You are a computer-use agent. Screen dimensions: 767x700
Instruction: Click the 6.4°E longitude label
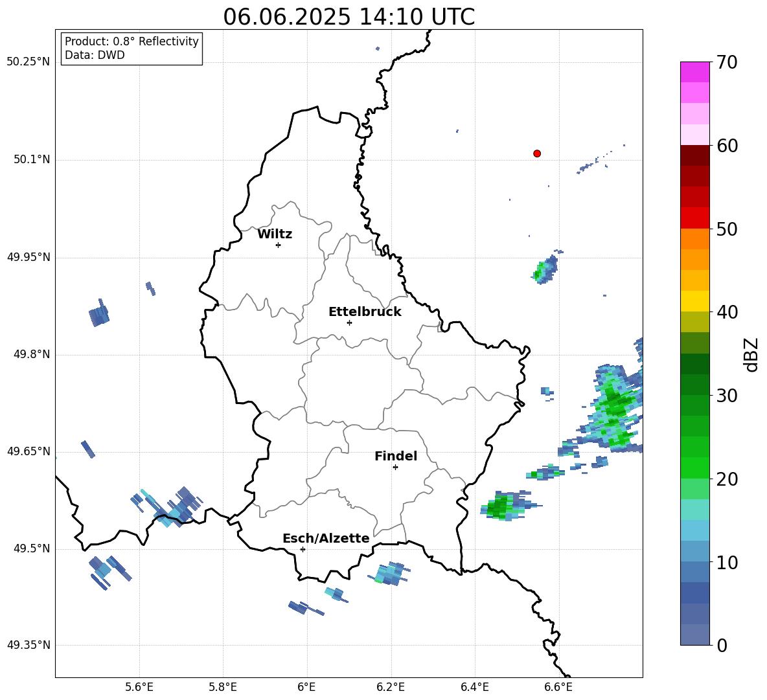pos(474,687)
